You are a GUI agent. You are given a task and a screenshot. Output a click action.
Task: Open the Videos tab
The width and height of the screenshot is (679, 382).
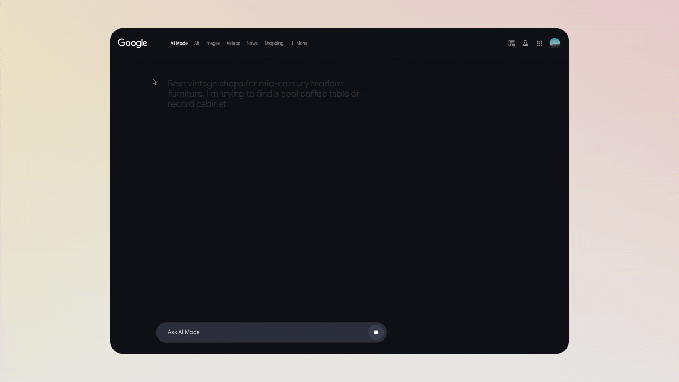[233, 43]
